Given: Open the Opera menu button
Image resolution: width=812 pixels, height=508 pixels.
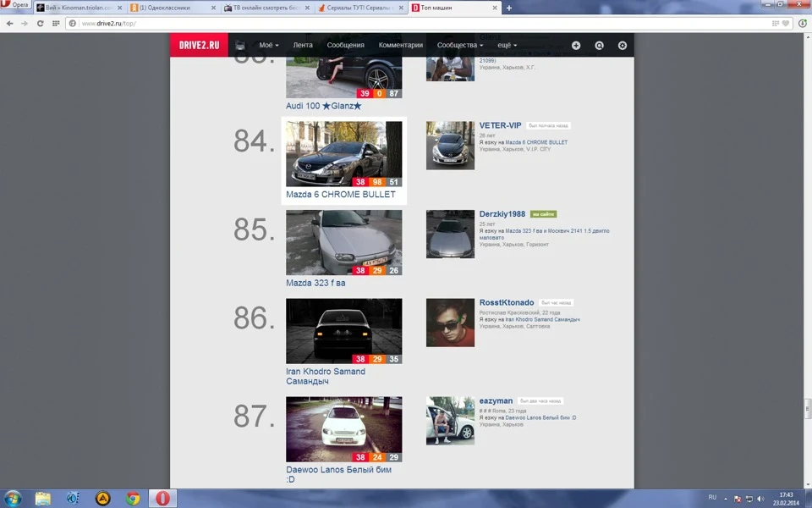Looking at the screenshot, I should [x=15, y=5].
